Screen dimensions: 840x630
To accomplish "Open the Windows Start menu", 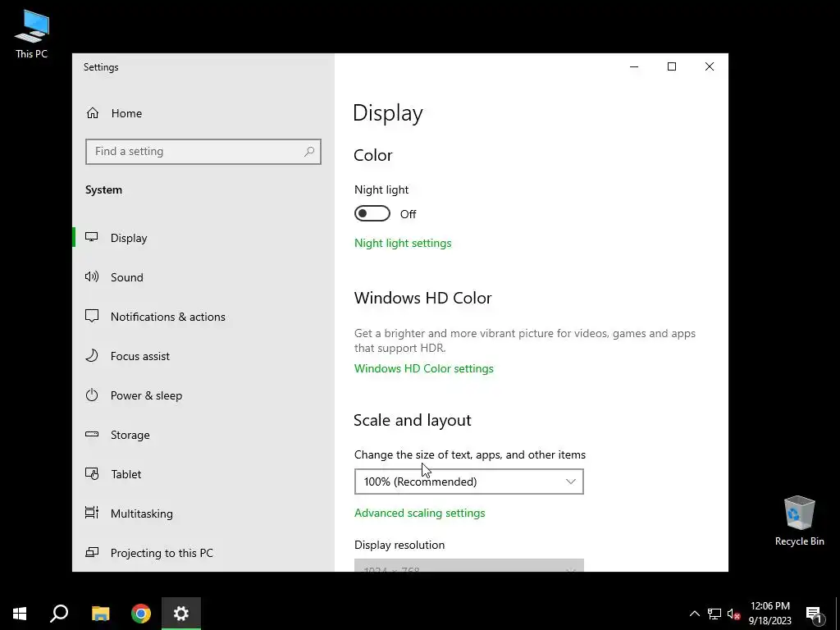I will tap(20, 614).
